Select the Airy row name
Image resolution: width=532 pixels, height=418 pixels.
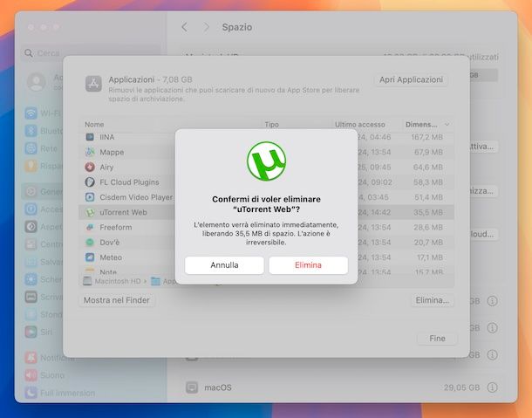[106, 167]
